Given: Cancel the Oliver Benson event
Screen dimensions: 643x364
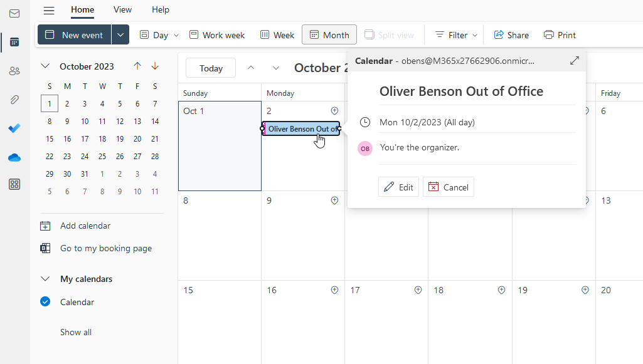Looking at the screenshot, I should click(449, 187).
